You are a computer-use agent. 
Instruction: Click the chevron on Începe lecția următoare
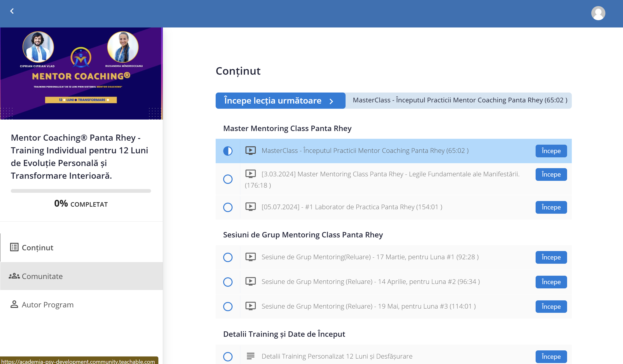point(331,101)
